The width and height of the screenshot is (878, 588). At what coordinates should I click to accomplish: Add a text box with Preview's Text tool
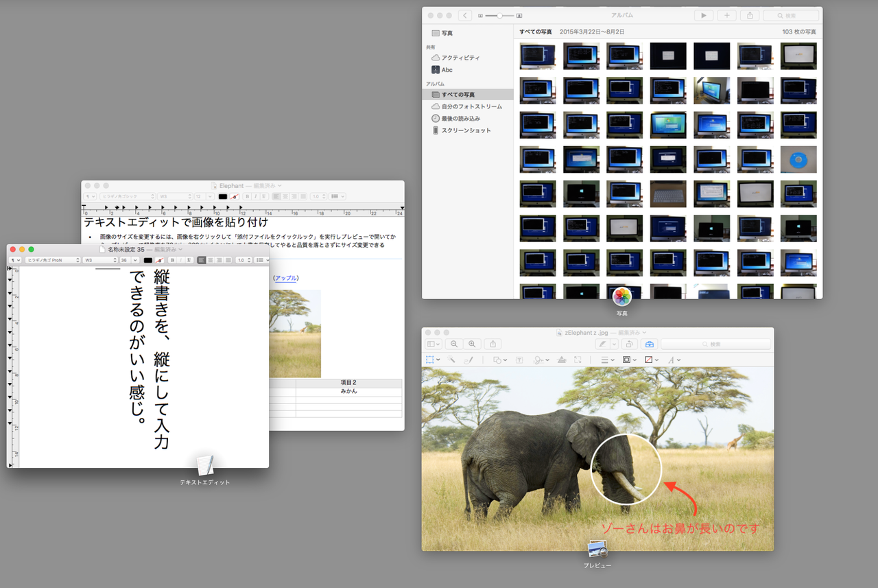point(519,360)
